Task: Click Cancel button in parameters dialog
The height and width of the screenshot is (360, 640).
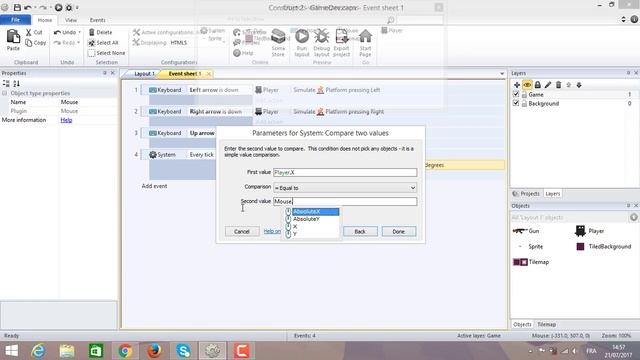Action: pyautogui.click(x=242, y=231)
